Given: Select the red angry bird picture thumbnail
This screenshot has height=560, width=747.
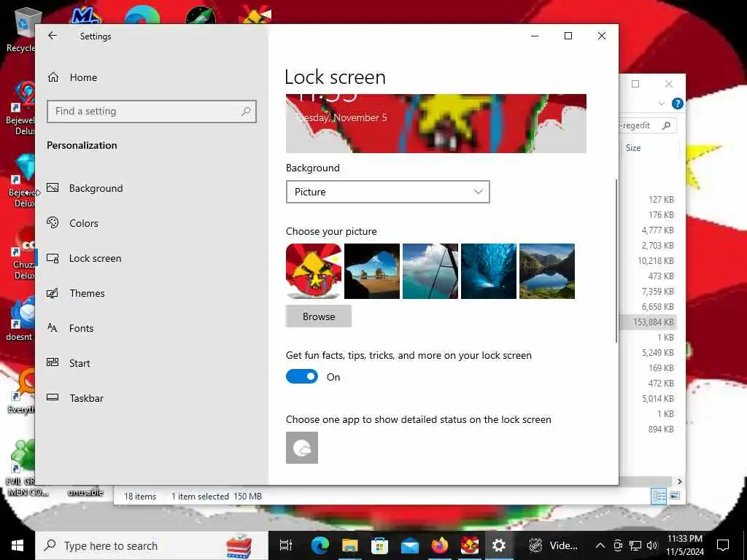Looking at the screenshot, I should tap(314, 271).
